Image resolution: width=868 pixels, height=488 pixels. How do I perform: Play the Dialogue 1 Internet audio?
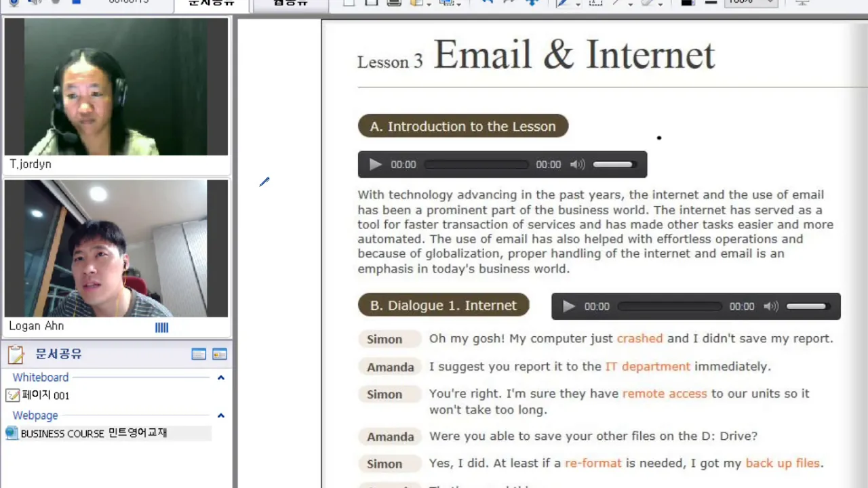569,306
